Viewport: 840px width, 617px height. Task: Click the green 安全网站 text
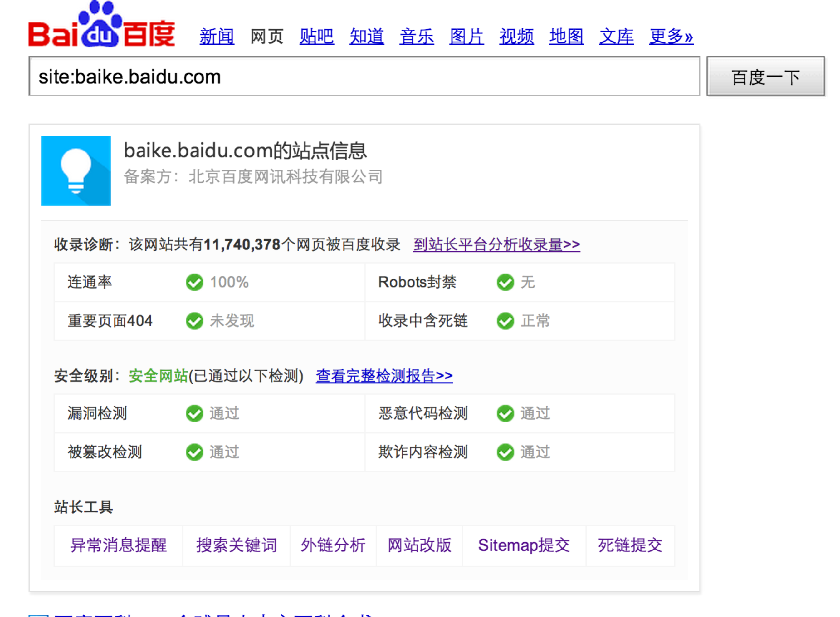click(x=158, y=376)
